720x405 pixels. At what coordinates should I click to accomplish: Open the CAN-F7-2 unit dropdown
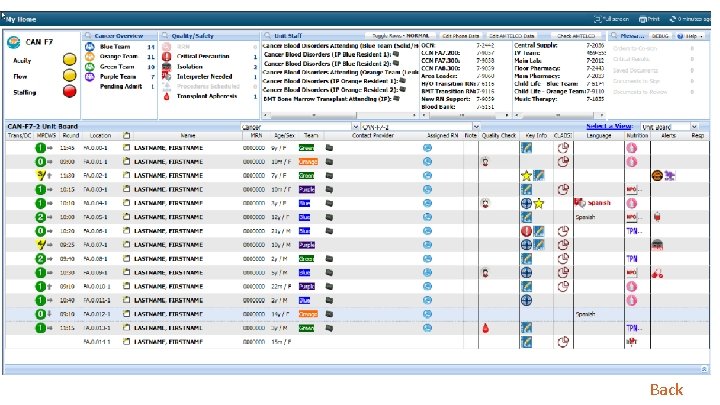(x=476, y=127)
